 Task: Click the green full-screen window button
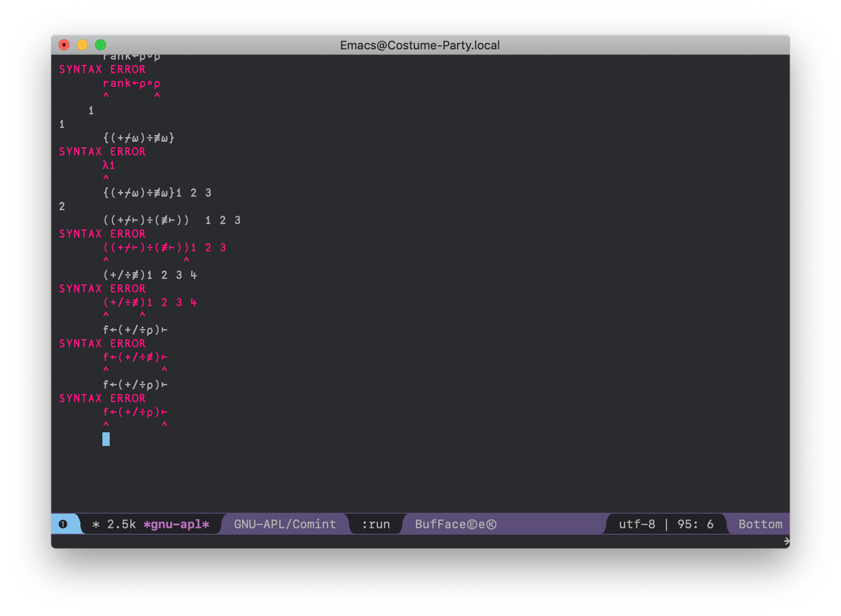coord(100,45)
